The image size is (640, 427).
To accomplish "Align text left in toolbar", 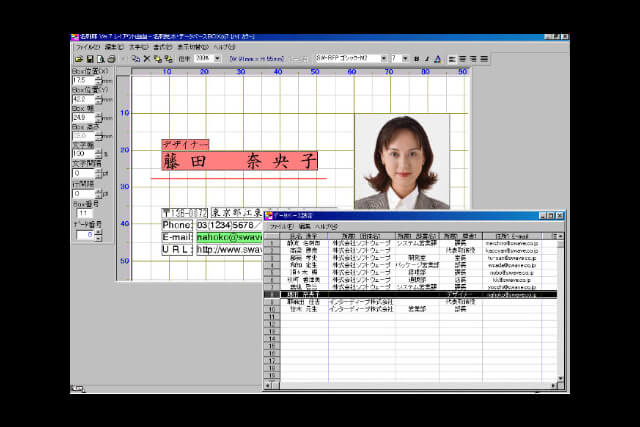I will click(452, 59).
